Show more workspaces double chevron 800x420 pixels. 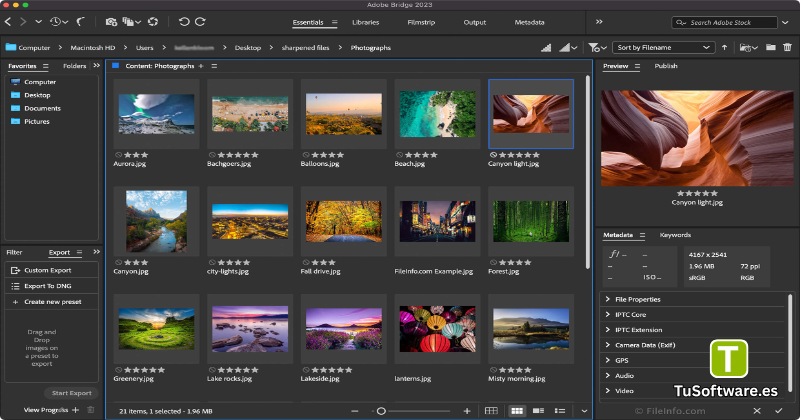[x=599, y=22]
